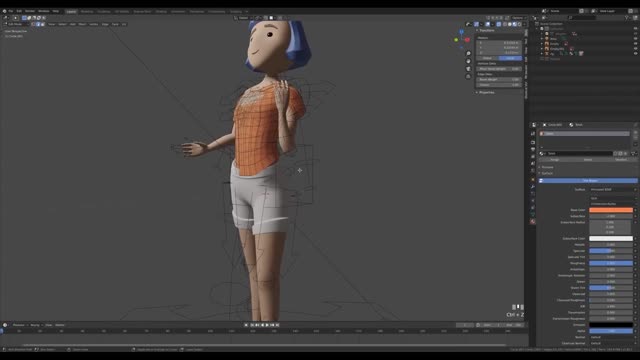Open viewport Select menu
Image resolution: width=640 pixels, height=360 pixels.
tap(62, 24)
